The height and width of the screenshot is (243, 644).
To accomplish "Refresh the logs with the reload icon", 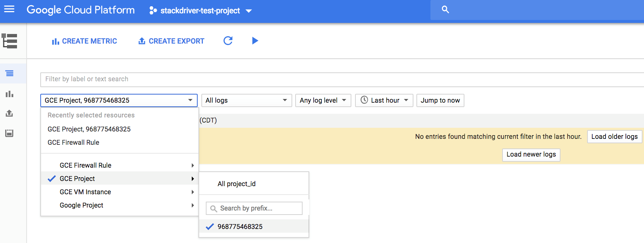I will click(x=228, y=41).
